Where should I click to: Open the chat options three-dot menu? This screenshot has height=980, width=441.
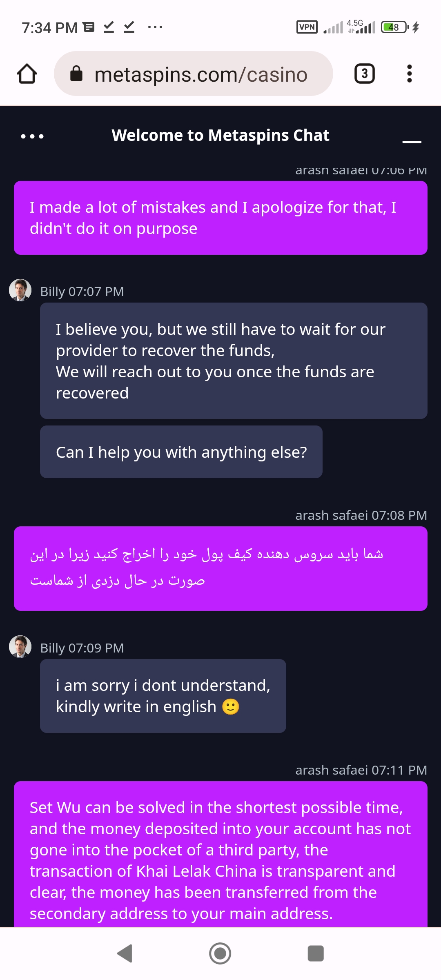(x=32, y=136)
